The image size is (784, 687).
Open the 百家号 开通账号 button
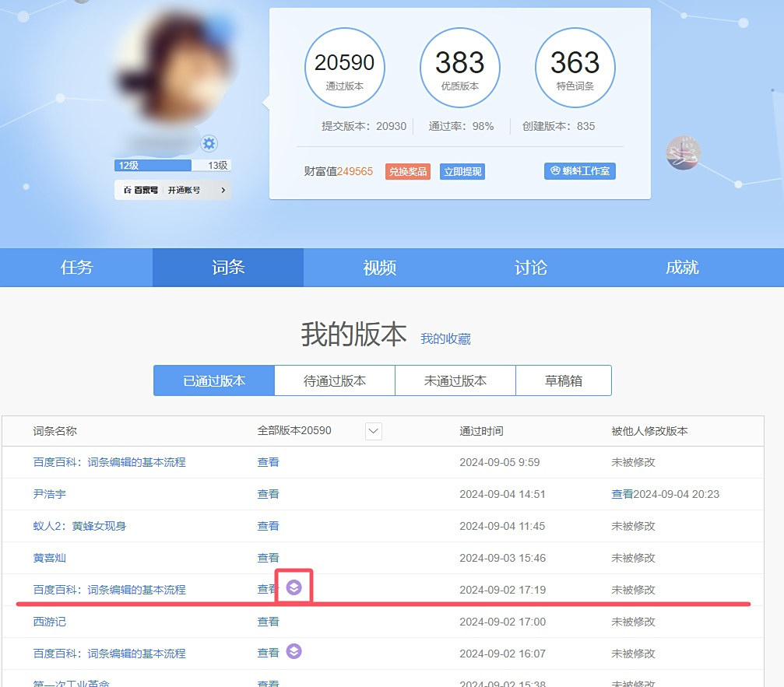pyautogui.click(x=173, y=190)
